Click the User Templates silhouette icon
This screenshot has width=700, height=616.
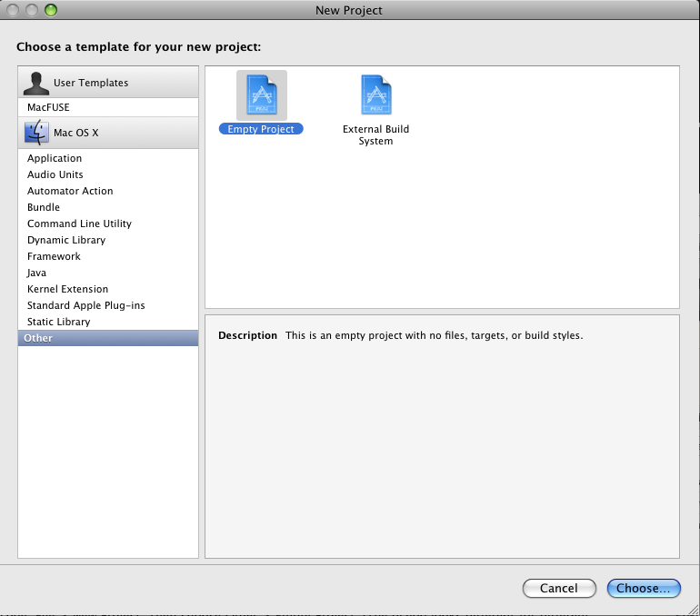click(x=36, y=83)
